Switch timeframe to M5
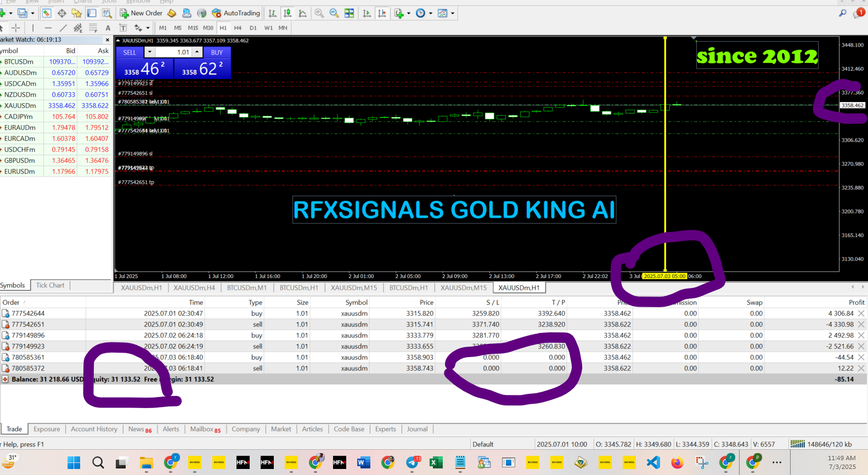Viewport: 868px width, 475px height. pos(178,28)
